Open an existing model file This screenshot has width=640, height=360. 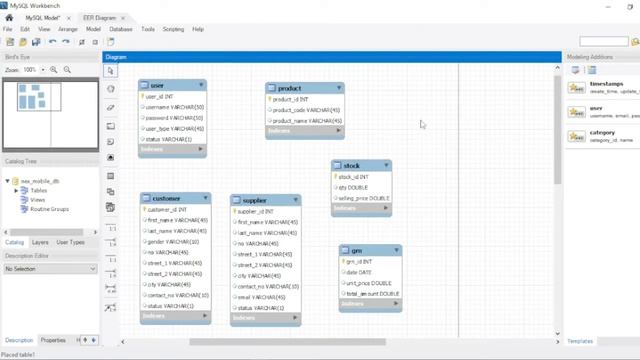23,42
